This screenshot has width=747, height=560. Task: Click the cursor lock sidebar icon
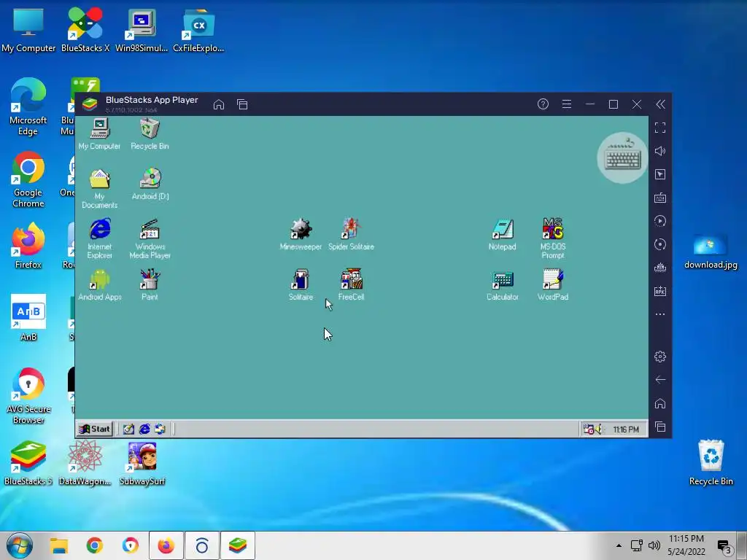pos(659,174)
